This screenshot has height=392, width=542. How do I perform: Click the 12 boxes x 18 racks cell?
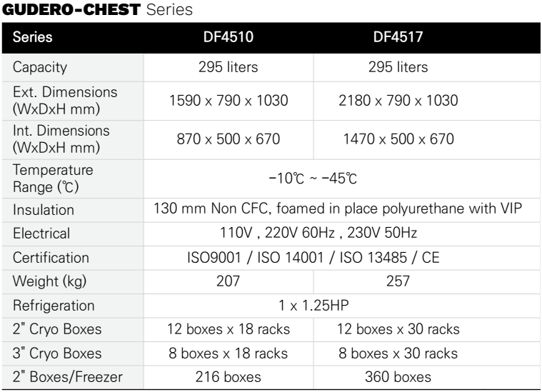tap(229, 329)
